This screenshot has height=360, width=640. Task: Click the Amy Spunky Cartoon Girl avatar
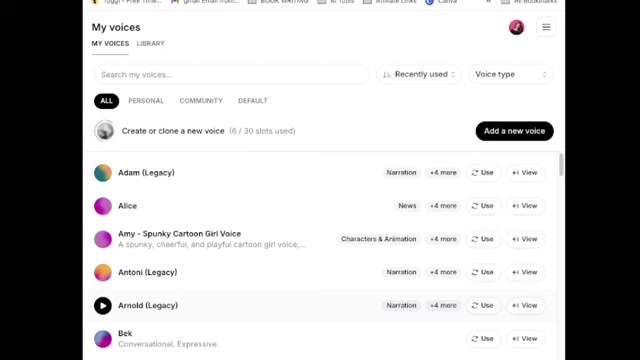point(103,239)
